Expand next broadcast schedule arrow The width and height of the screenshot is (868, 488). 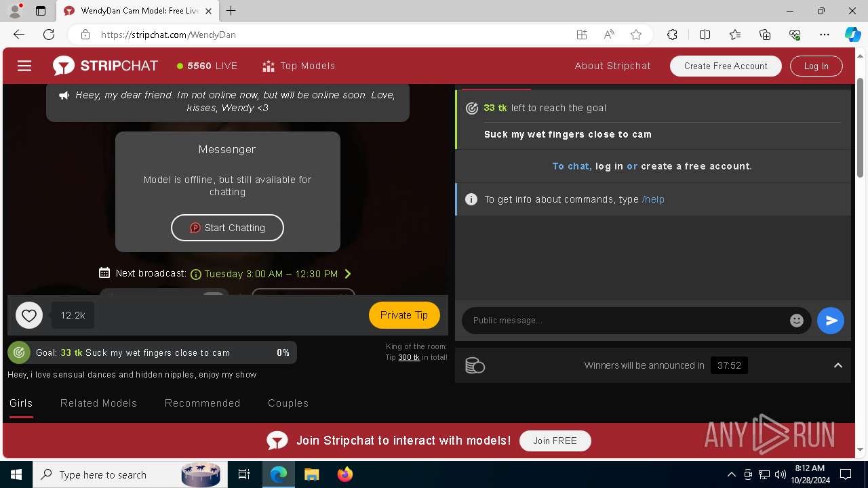tap(348, 274)
